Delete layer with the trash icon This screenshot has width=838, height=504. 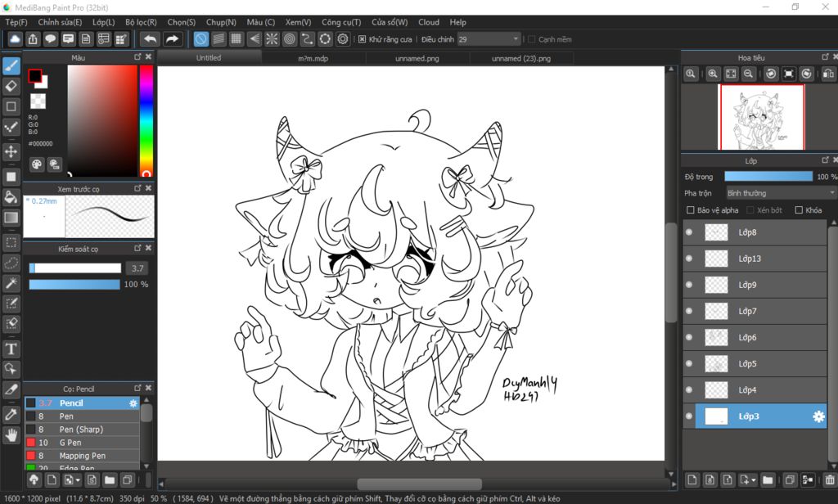(830, 479)
